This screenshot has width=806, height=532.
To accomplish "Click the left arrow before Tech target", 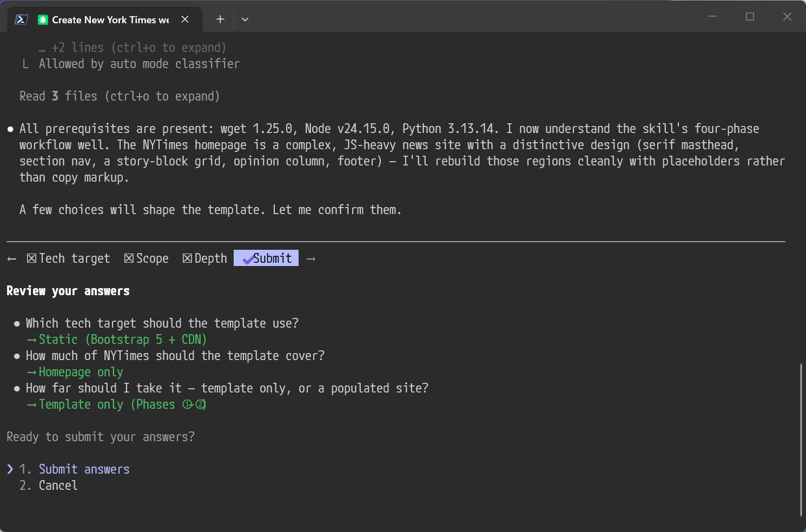I will coord(12,259).
